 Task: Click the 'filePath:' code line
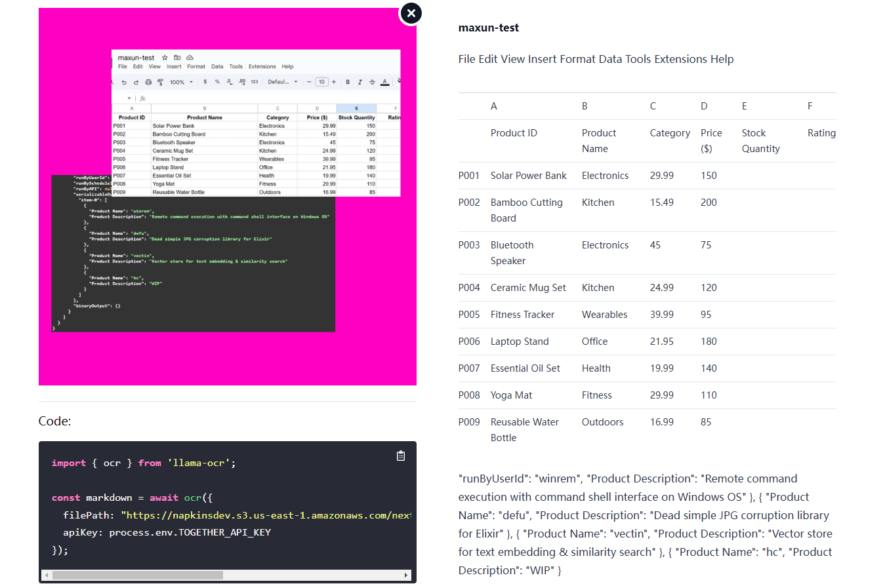tap(237, 515)
